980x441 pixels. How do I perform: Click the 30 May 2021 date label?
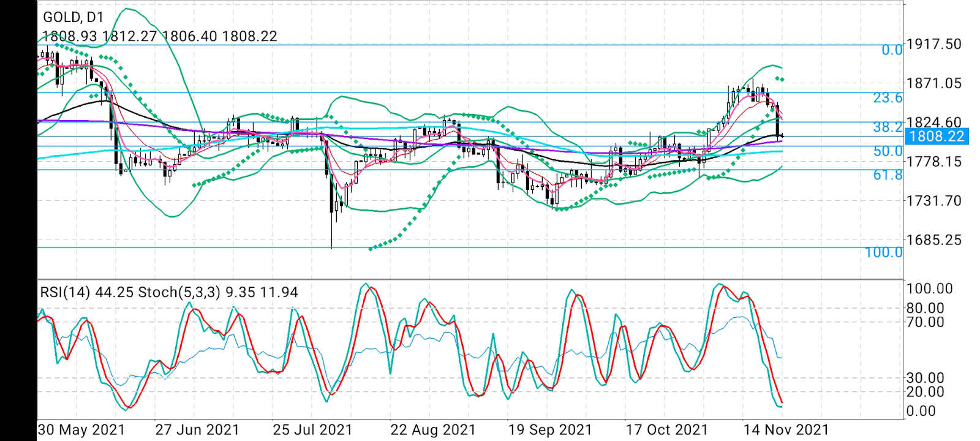pyautogui.click(x=81, y=430)
